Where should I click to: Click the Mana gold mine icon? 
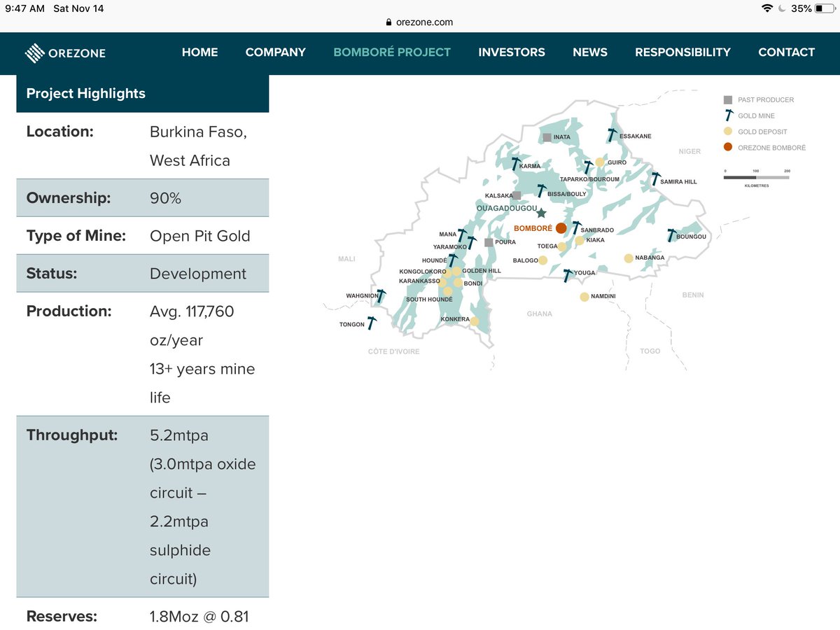click(462, 235)
